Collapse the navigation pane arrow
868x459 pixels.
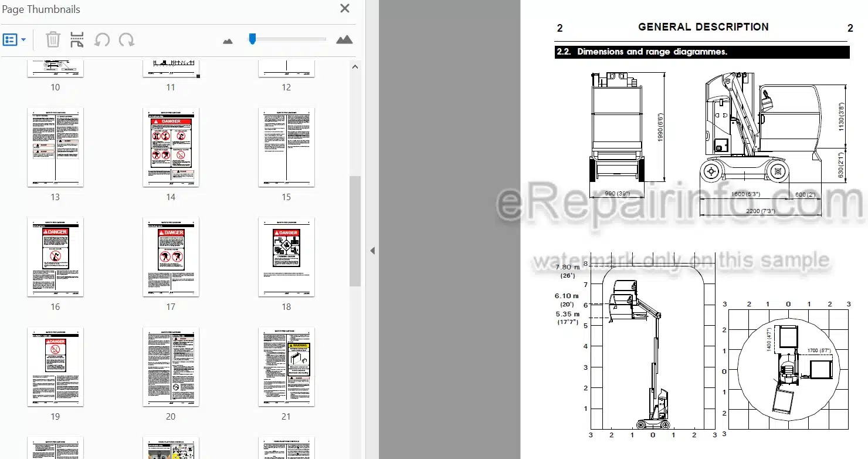tap(372, 251)
